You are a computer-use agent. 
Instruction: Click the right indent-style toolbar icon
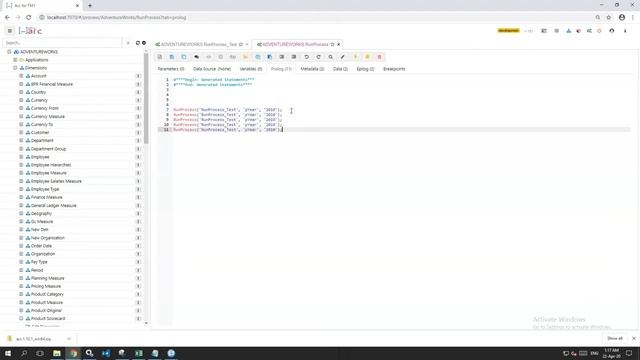coord(294,57)
